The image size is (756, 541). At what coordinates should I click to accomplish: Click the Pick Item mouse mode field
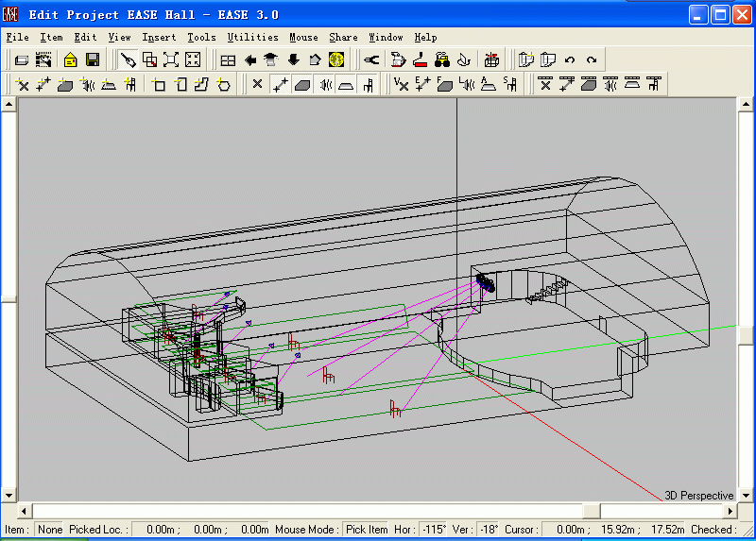(366, 530)
